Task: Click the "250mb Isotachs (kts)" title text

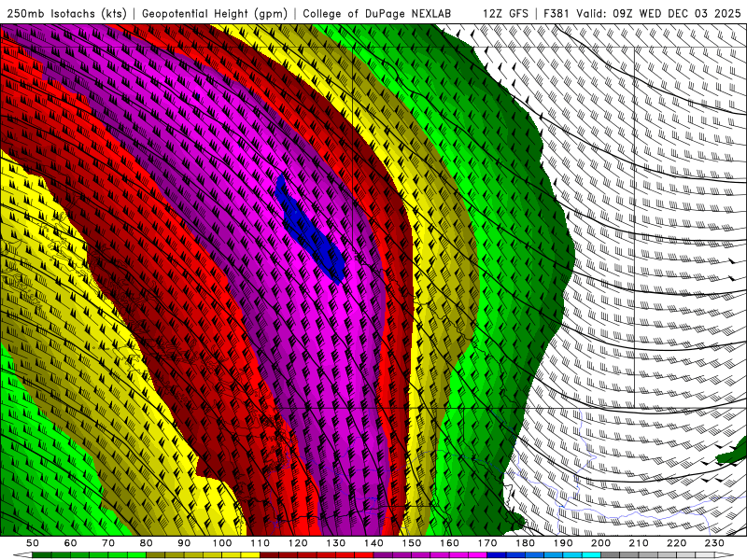Action: click(66, 13)
